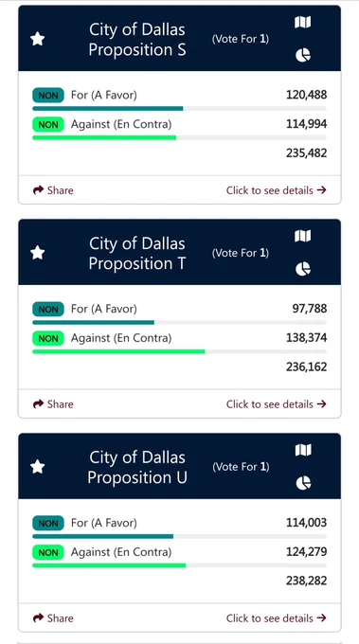Share Proposition T results
The width and height of the screenshot is (359, 644).
[x=53, y=404]
